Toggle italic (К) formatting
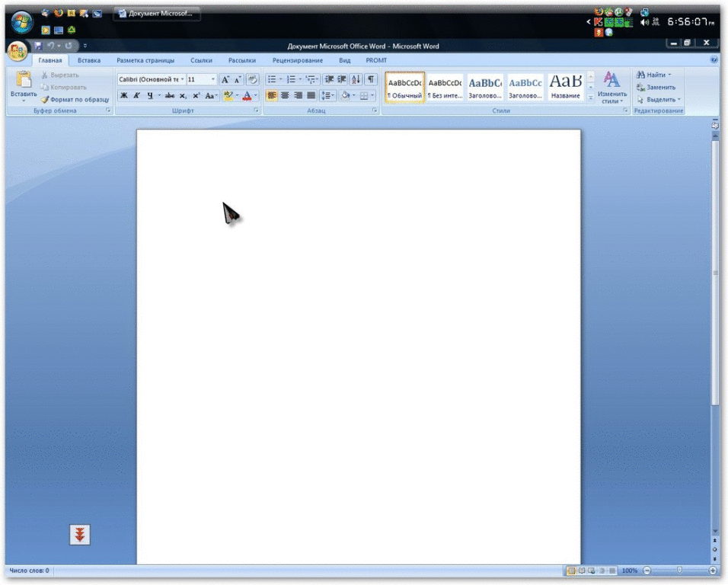This screenshot has width=728, height=585. [136, 96]
